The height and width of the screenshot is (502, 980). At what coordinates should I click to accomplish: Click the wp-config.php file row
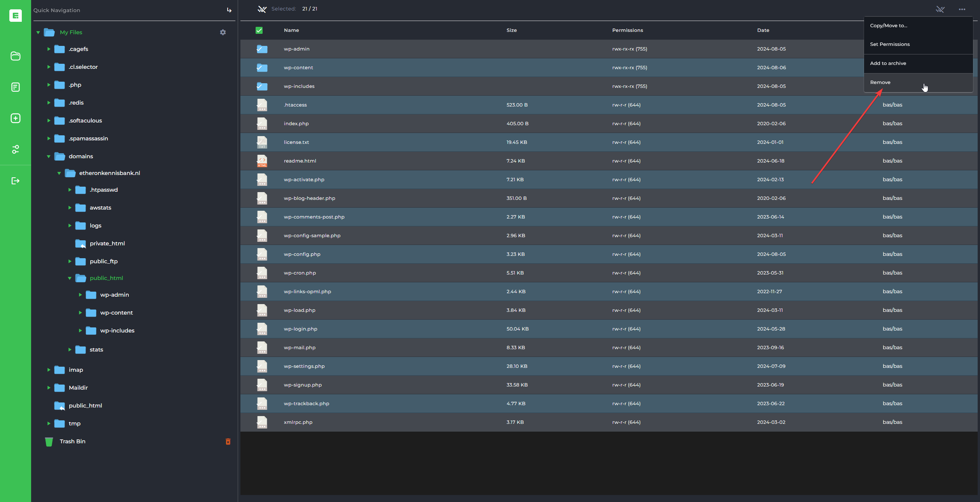tap(302, 254)
